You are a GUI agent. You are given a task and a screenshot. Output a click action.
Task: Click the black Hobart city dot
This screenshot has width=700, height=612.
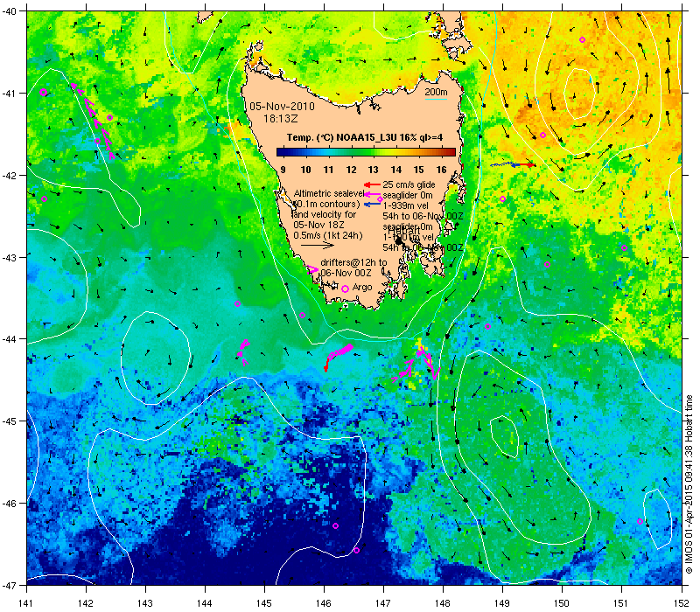click(399, 241)
